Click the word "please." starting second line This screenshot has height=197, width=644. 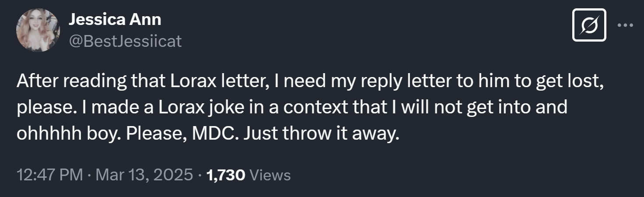click(44, 107)
